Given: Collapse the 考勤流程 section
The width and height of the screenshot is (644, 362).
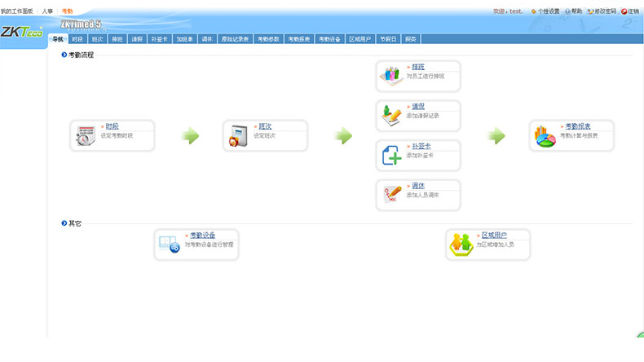Looking at the screenshot, I should (64, 55).
